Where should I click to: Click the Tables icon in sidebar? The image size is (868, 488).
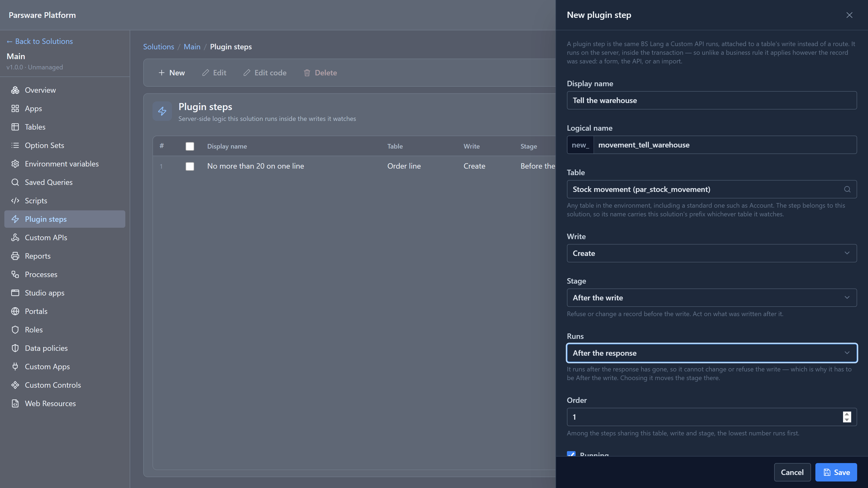15,127
